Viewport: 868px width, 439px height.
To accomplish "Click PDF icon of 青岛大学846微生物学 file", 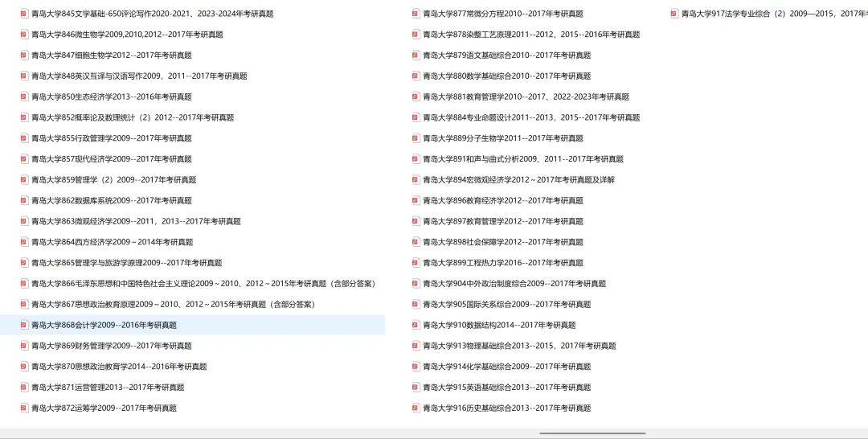I will [24, 35].
